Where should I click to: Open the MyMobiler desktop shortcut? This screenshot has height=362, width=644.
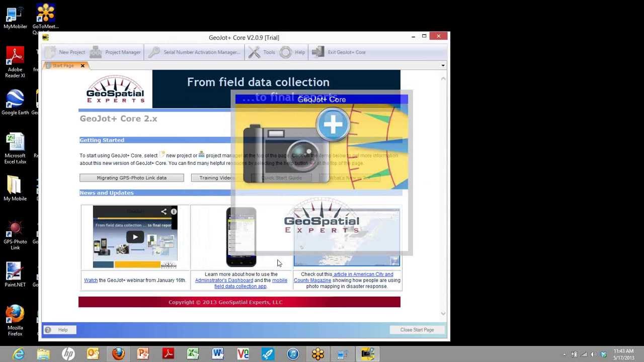(15, 17)
